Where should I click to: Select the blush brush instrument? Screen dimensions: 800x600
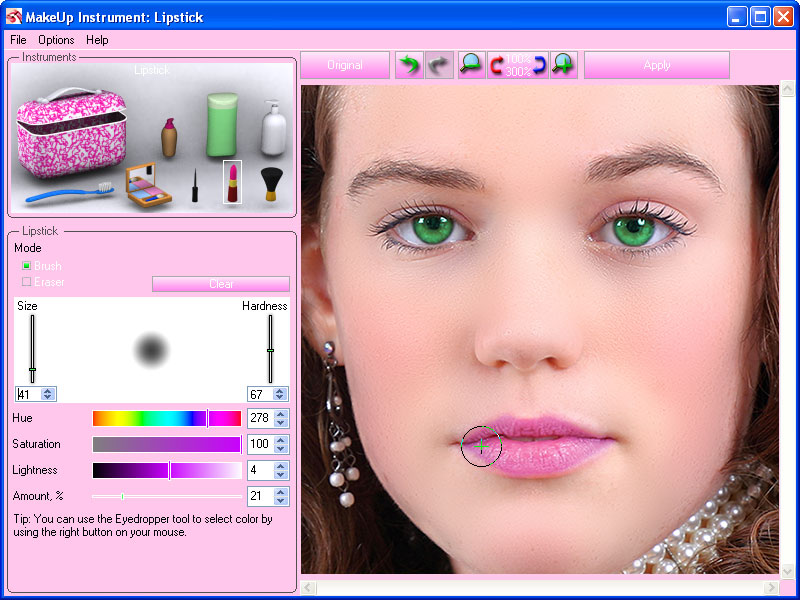[x=273, y=185]
